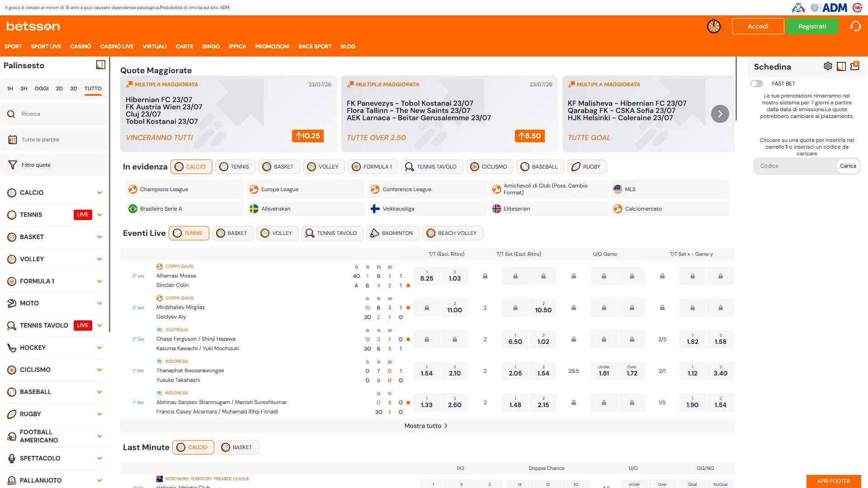Click Carica to load the code

848,166
